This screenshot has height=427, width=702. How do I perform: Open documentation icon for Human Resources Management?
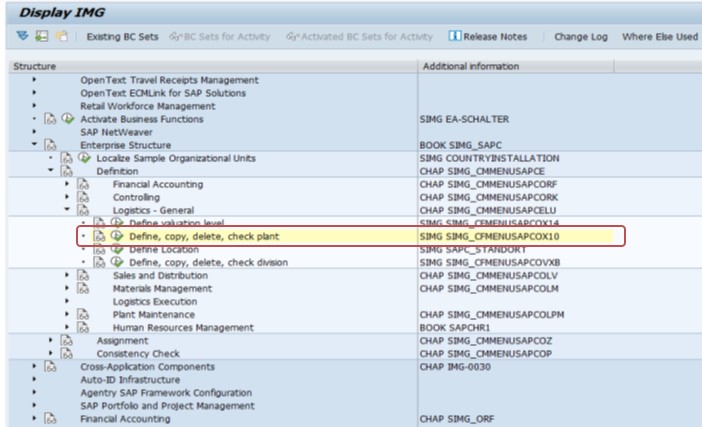point(83,327)
